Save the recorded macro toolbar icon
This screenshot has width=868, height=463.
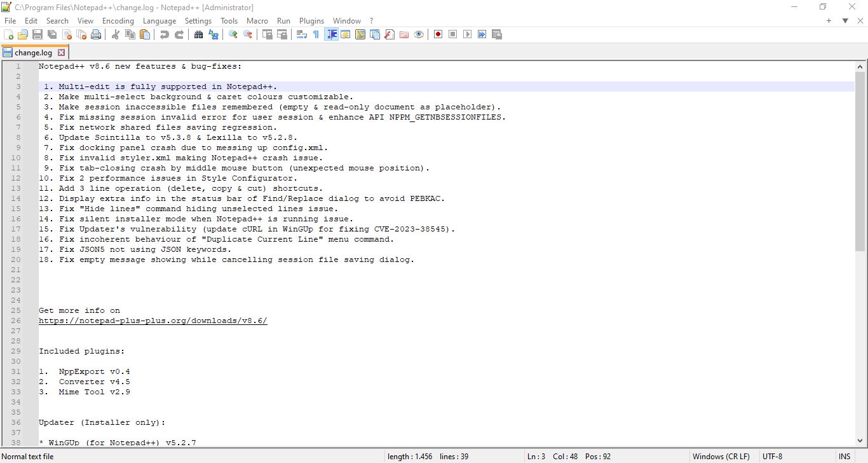tap(497, 34)
